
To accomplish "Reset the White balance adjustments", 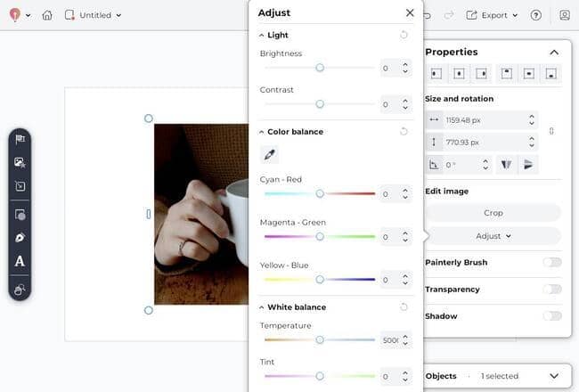I will (x=404, y=306).
